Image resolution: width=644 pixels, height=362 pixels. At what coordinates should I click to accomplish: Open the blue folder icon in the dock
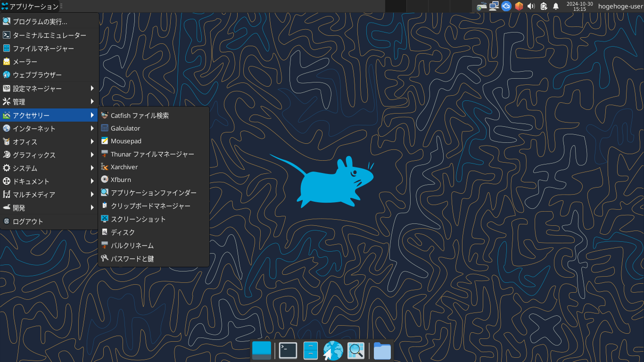[382, 350]
